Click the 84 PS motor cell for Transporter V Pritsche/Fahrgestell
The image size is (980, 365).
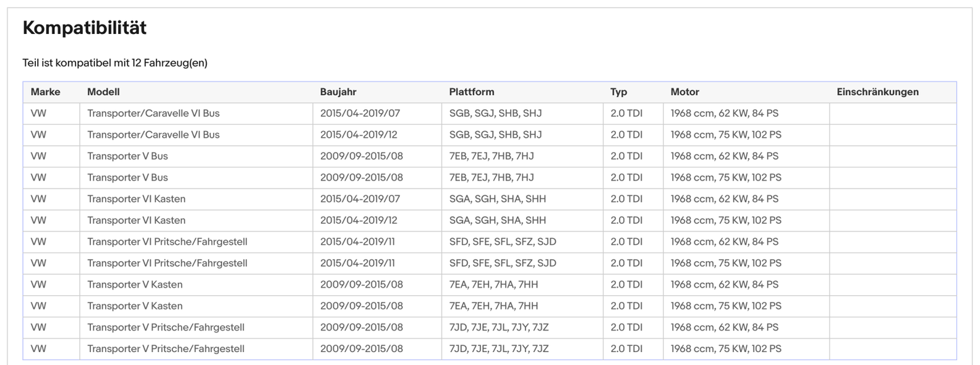[x=724, y=327]
